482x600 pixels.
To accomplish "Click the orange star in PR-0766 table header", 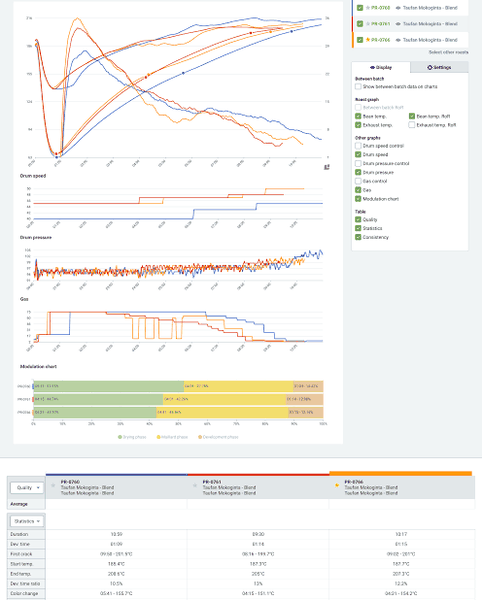I will pyautogui.click(x=337, y=485).
